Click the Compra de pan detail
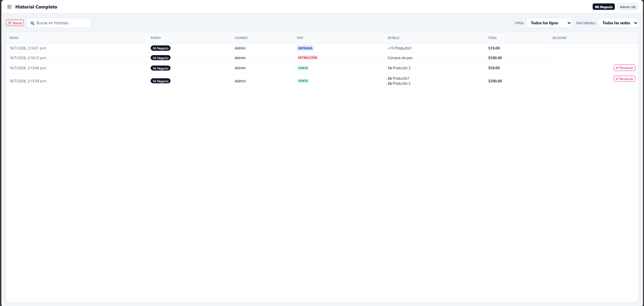The height and width of the screenshot is (306, 644). [x=400, y=58]
